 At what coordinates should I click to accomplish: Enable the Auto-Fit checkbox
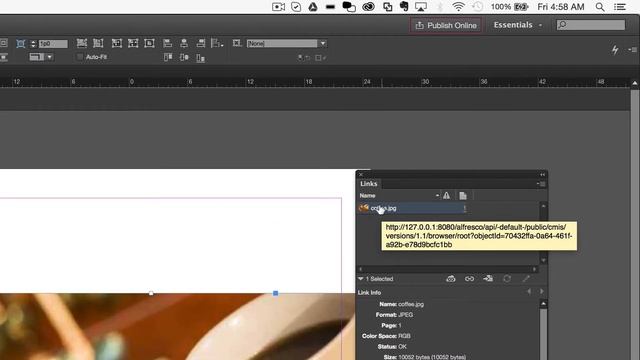[x=80, y=57]
